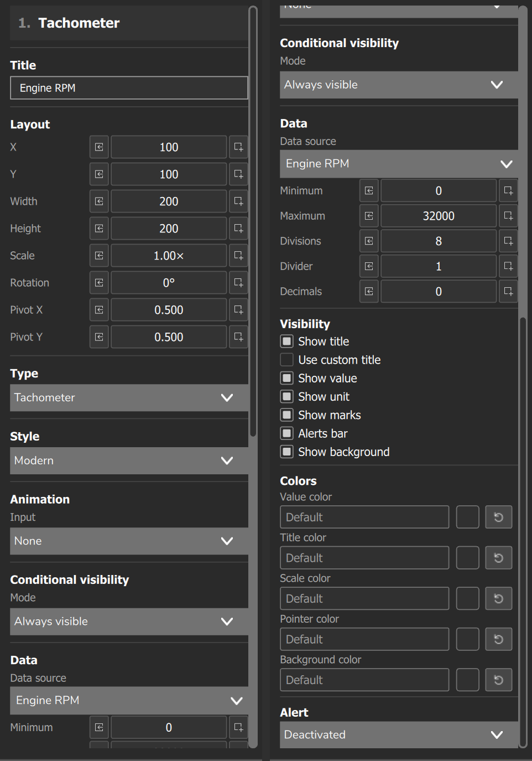
Task: Click the Title color text field
Action: point(364,558)
